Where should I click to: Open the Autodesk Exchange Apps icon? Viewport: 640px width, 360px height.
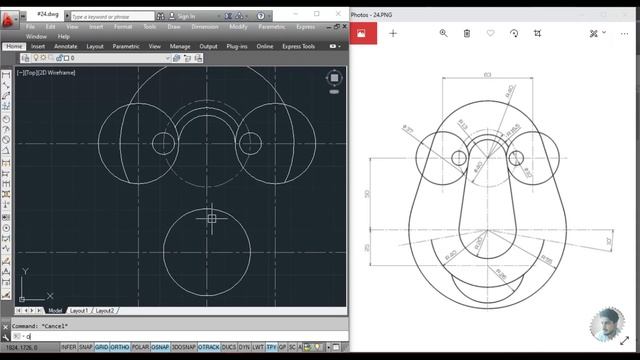click(x=228, y=16)
